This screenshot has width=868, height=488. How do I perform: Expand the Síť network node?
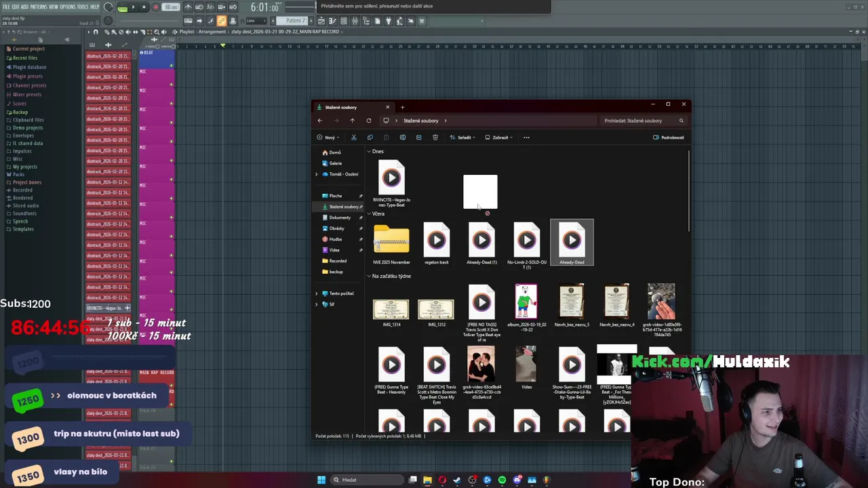(316, 304)
